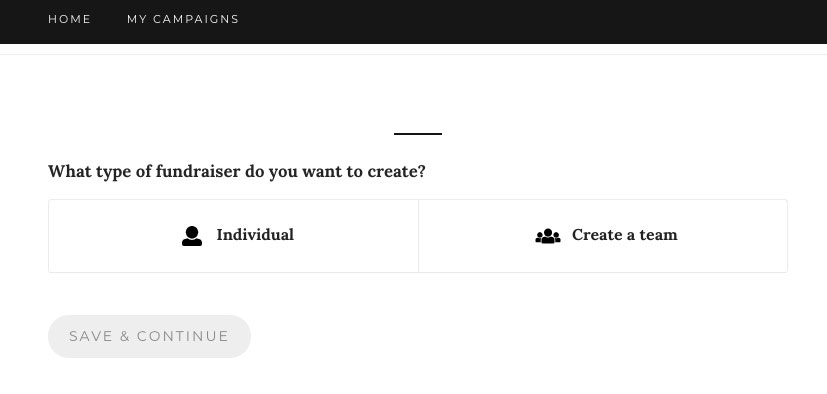Screen dimensions: 827x394
Task: Click the Save & Continue button
Action: point(149,337)
